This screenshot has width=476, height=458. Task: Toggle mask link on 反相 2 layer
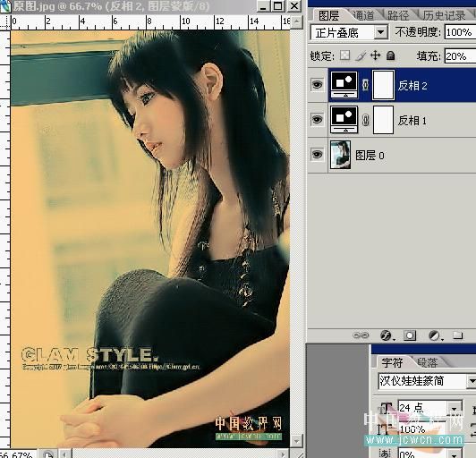pyautogui.click(x=365, y=85)
